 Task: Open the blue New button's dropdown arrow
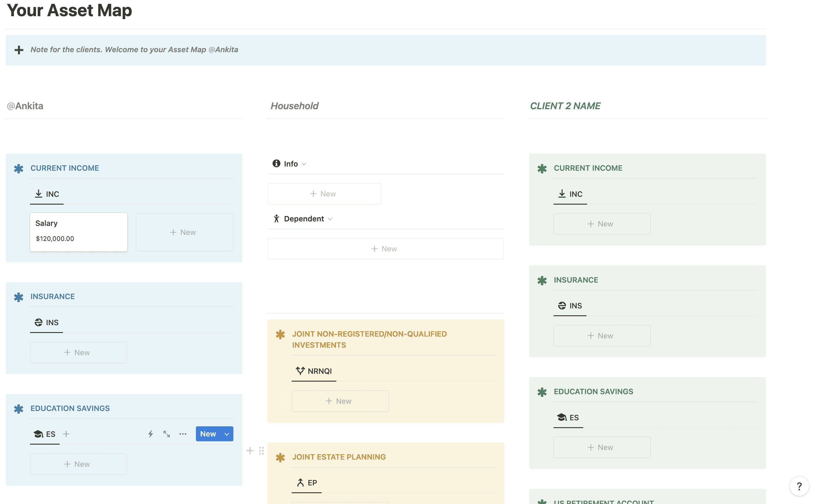(227, 434)
